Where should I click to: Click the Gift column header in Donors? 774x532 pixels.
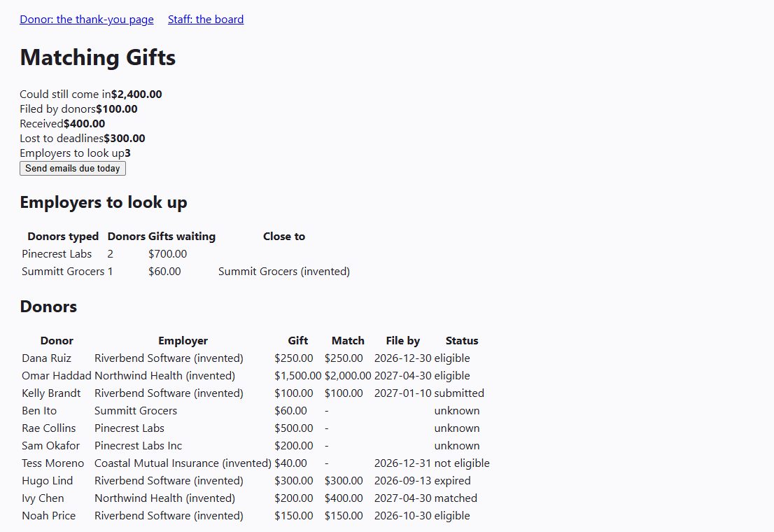[298, 341]
